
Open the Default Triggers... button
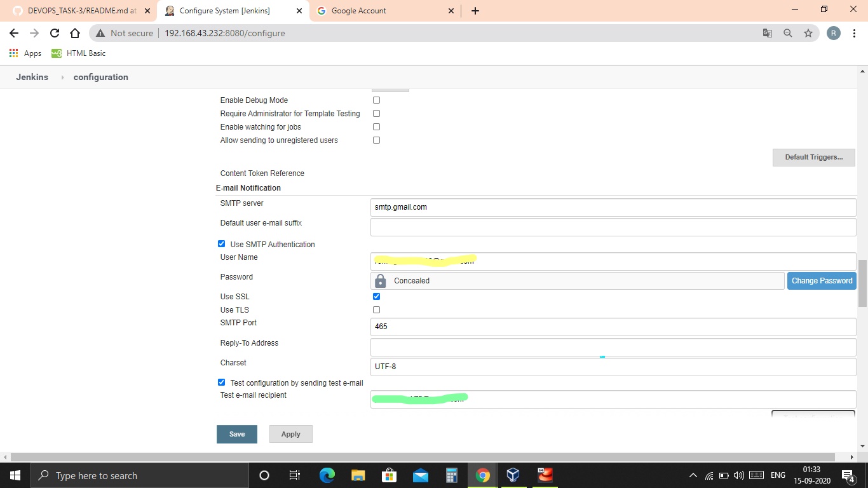click(x=813, y=157)
